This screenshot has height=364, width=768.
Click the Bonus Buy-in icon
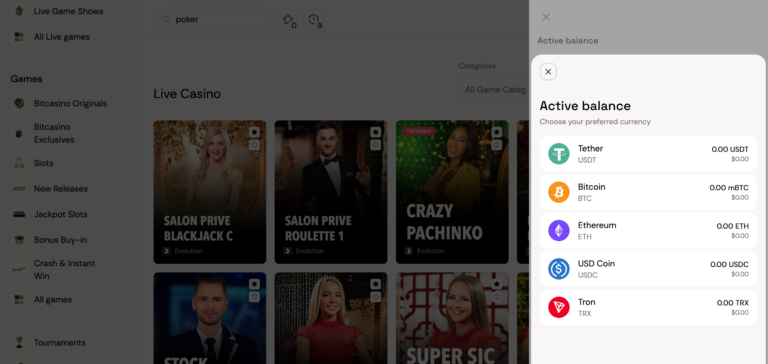pos(19,240)
